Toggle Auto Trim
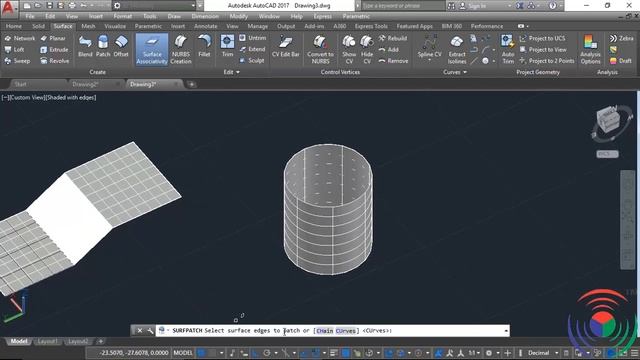 click(508, 50)
